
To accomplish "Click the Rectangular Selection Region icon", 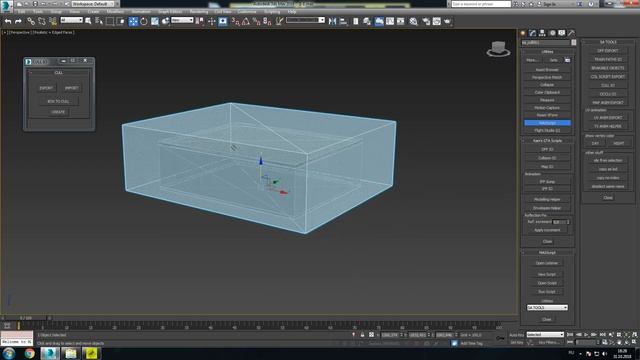I will [x=110, y=21].
